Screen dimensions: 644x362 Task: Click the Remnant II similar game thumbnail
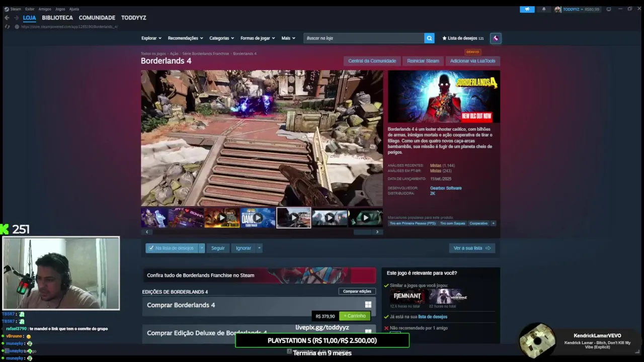(407, 297)
